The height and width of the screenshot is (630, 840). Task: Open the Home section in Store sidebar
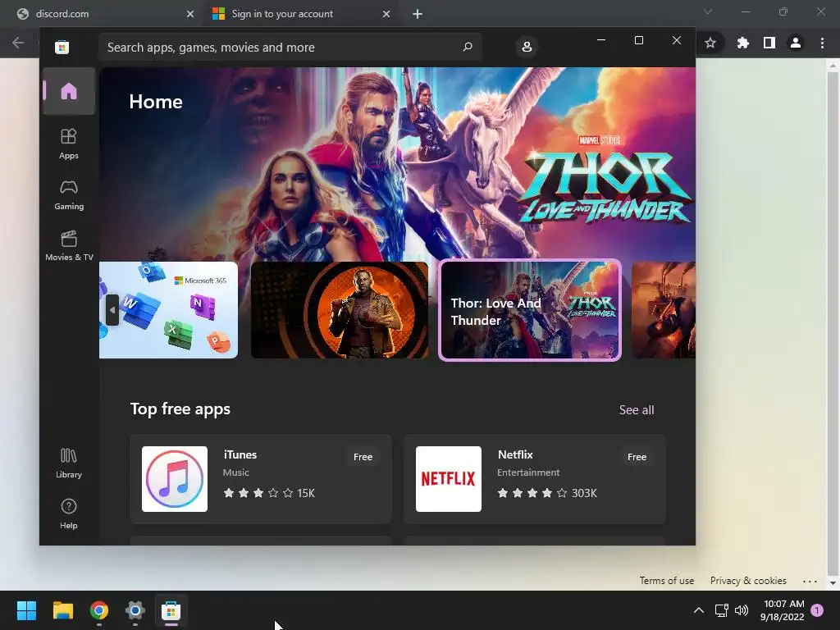click(x=69, y=91)
